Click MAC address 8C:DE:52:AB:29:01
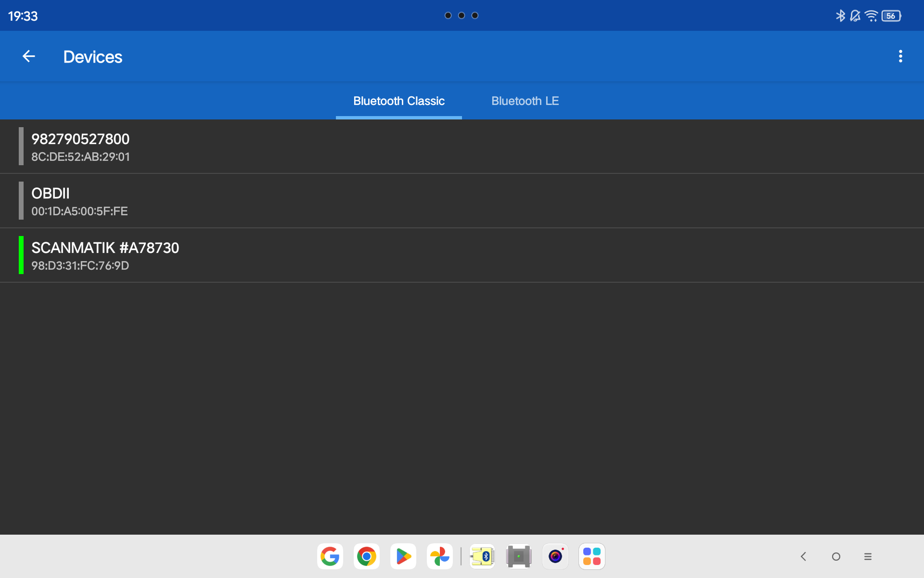This screenshot has height=578, width=924. point(80,157)
